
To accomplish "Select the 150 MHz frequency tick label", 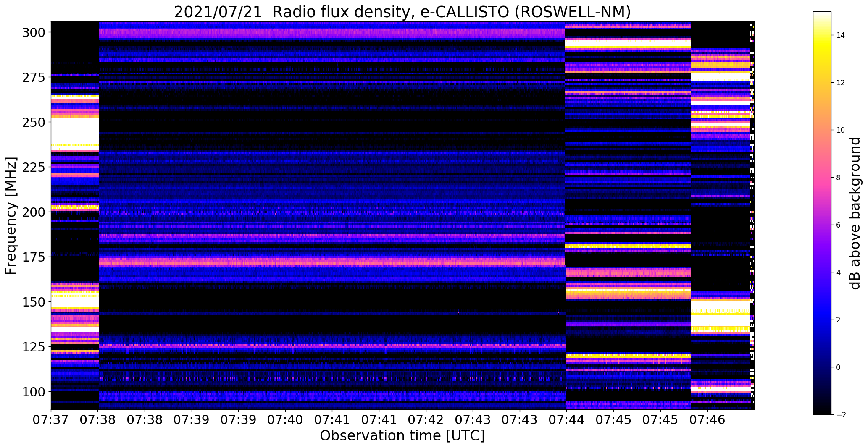I will 34,302.
